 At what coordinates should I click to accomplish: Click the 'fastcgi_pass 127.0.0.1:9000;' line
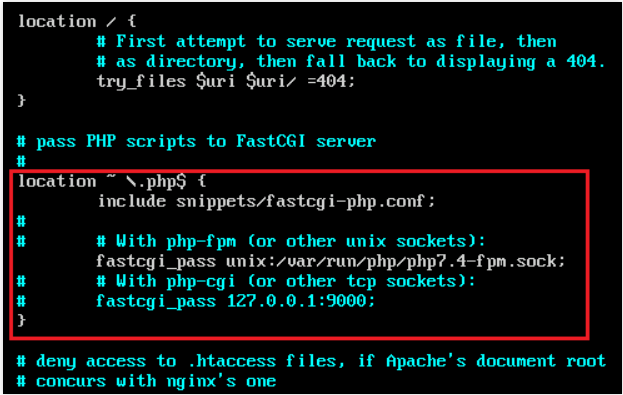pyautogui.click(x=236, y=301)
